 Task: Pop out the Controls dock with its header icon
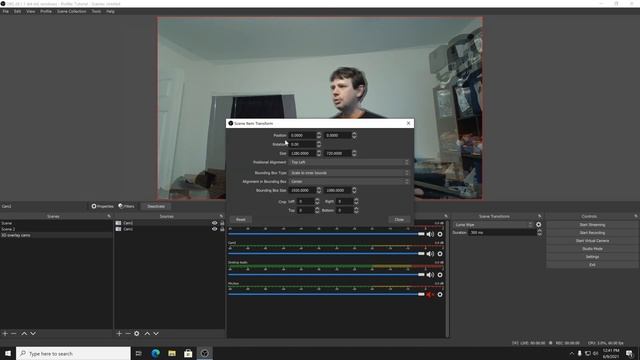point(636,216)
